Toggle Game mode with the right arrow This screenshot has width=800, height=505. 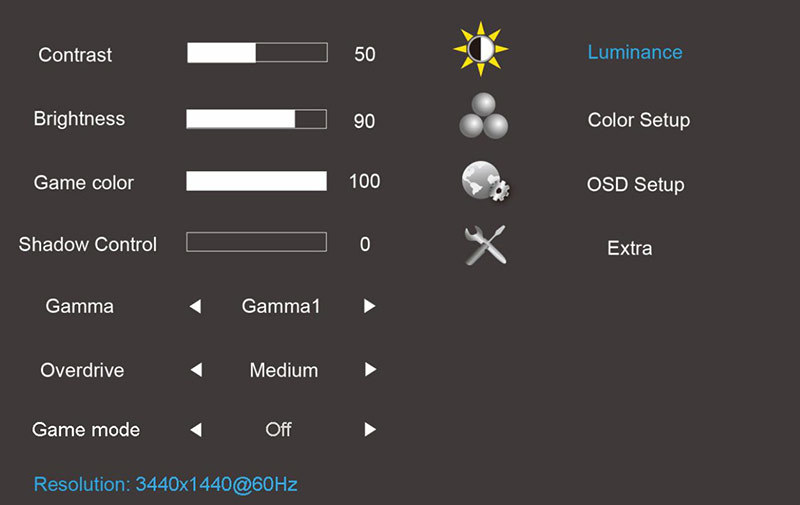point(370,430)
